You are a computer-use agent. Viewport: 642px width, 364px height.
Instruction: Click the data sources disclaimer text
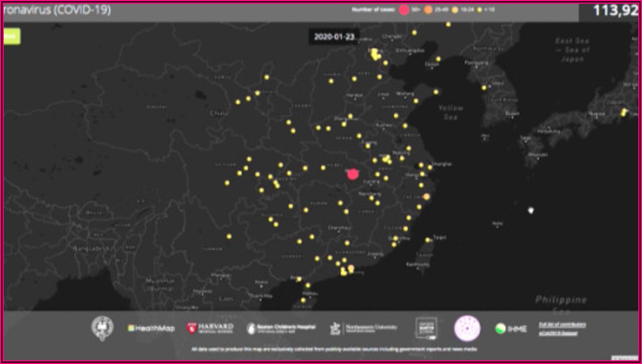(x=334, y=349)
